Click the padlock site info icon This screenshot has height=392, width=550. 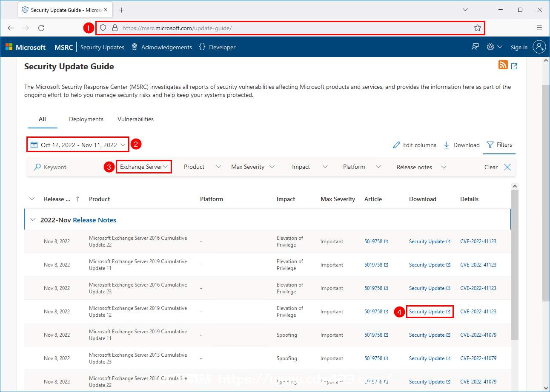115,28
